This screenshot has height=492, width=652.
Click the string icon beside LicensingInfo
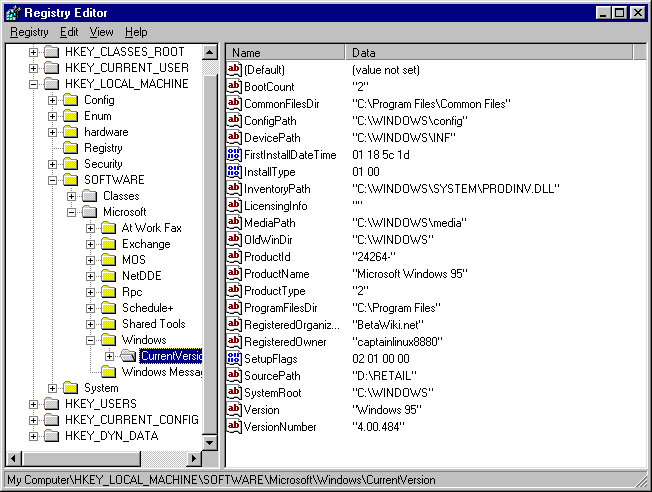tap(234, 206)
